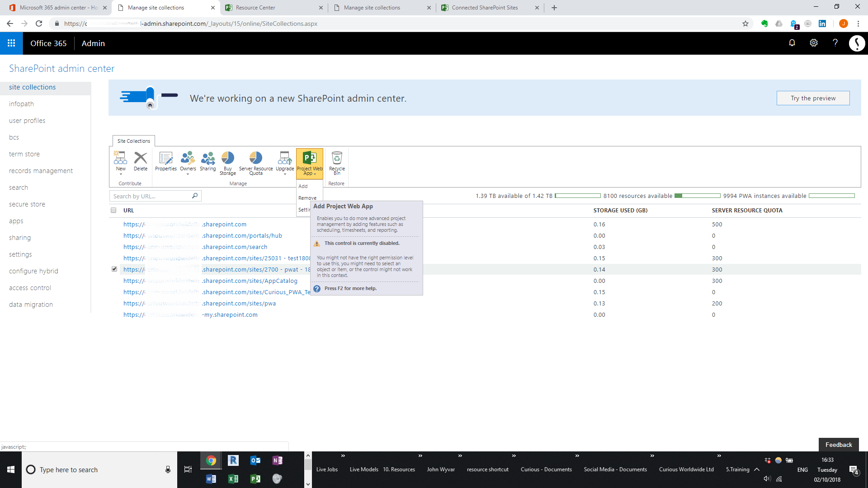The image size is (868, 488).
Task: Open the Feedback button
Action: click(x=839, y=445)
